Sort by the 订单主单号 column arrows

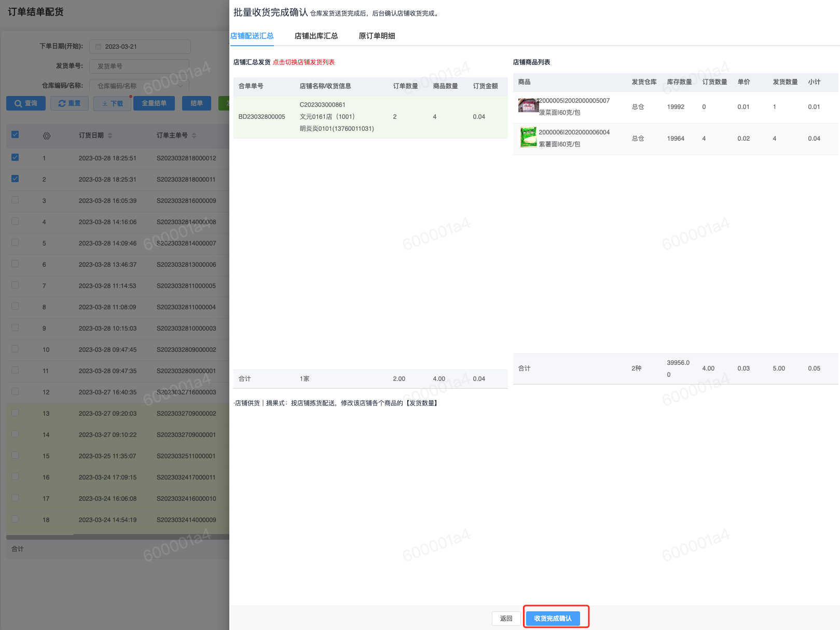pyautogui.click(x=194, y=135)
